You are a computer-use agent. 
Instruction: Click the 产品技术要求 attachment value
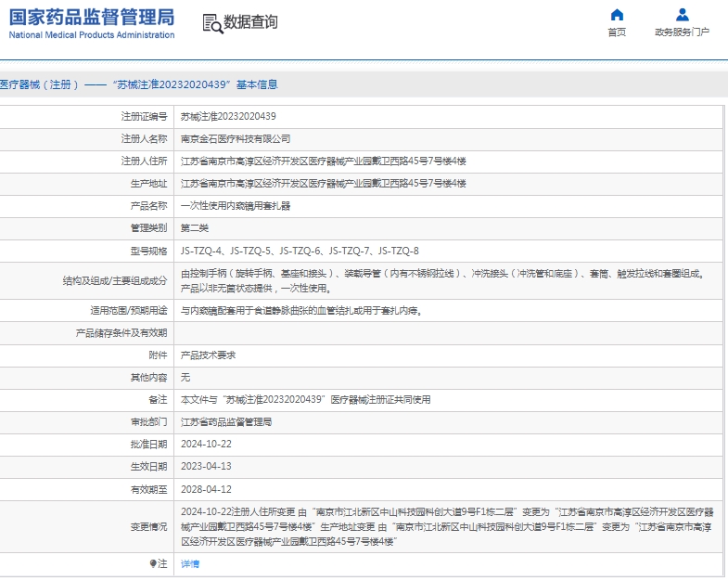click(x=208, y=355)
